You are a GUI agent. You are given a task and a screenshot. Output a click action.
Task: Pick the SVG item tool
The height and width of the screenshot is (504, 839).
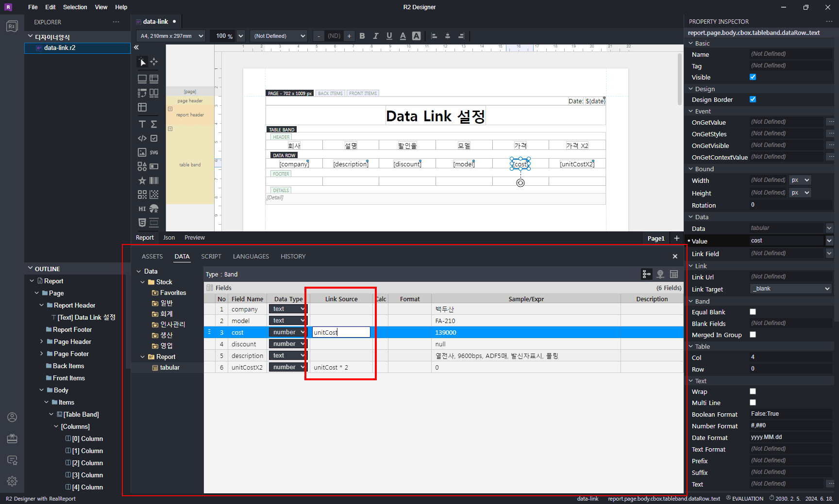click(154, 152)
